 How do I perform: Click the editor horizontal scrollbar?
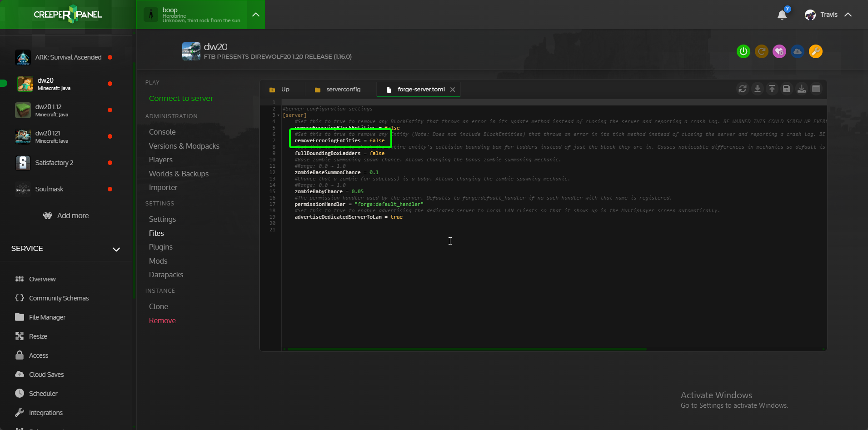point(467,349)
